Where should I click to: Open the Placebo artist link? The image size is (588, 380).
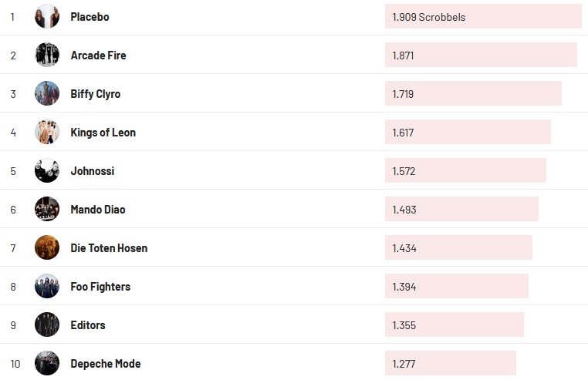90,17
